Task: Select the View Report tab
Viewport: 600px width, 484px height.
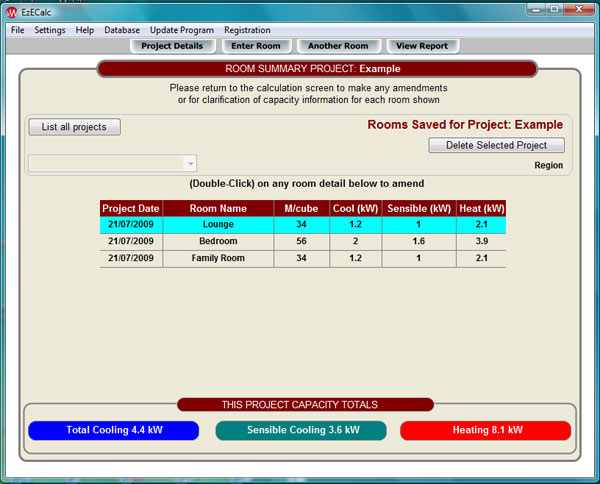Action: (x=424, y=46)
